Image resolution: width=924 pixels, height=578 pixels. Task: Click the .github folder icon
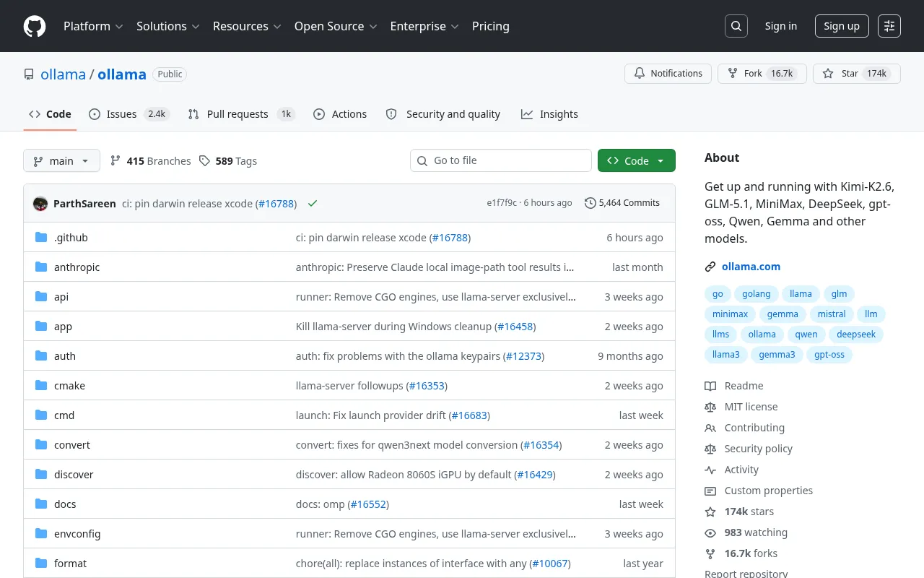point(41,238)
